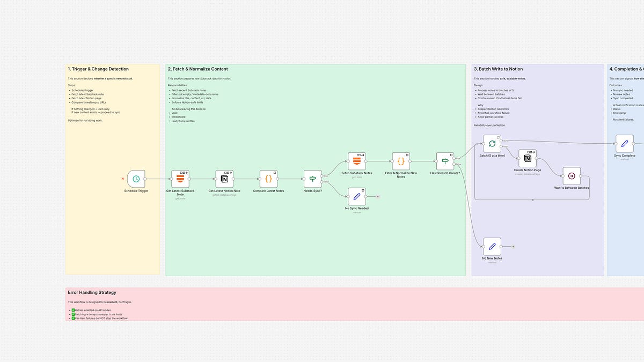Screen dimensions: 644x362
Task: Click the 'Respect Notion rate limits' bullet
Action: (x=494, y=109)
